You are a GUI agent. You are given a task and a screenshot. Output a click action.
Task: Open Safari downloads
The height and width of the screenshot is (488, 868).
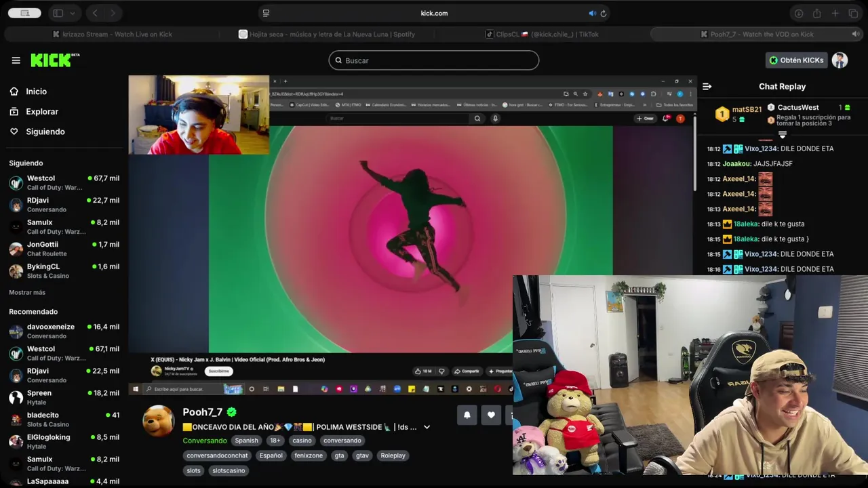799,13
